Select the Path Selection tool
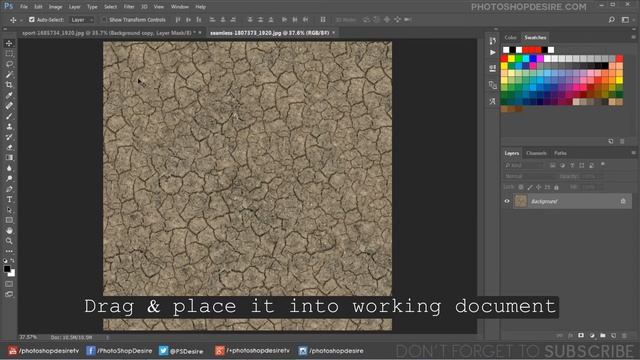 click(x=9, y=210)
